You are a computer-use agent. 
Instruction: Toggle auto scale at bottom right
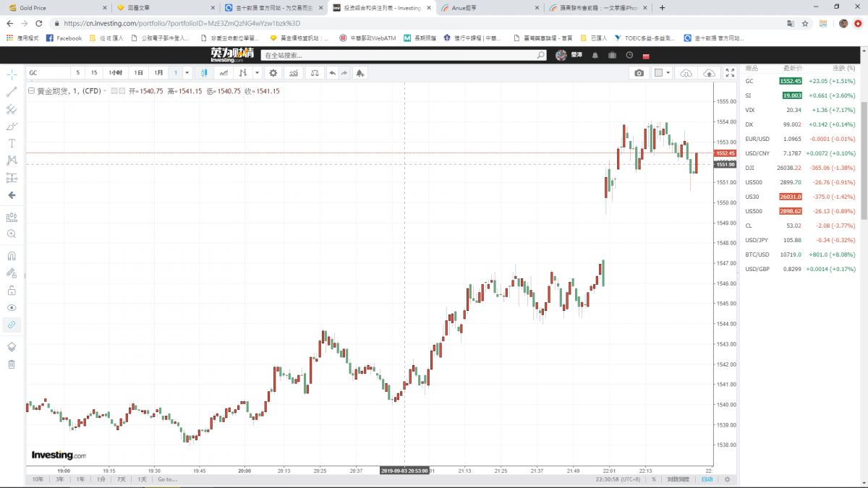707,479
